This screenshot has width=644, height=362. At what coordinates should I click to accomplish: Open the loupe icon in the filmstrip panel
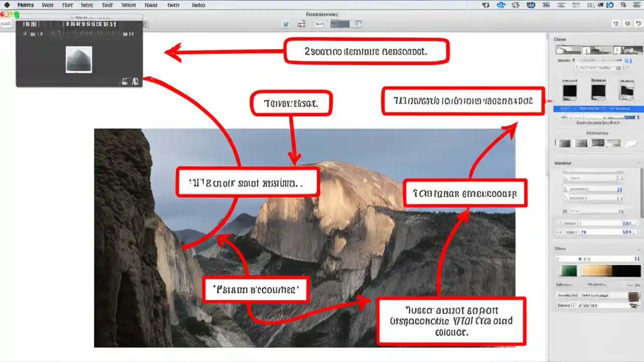pos(125,80)
